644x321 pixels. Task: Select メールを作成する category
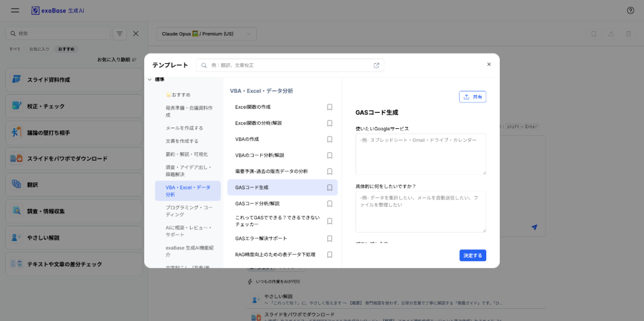coord(187,128)
